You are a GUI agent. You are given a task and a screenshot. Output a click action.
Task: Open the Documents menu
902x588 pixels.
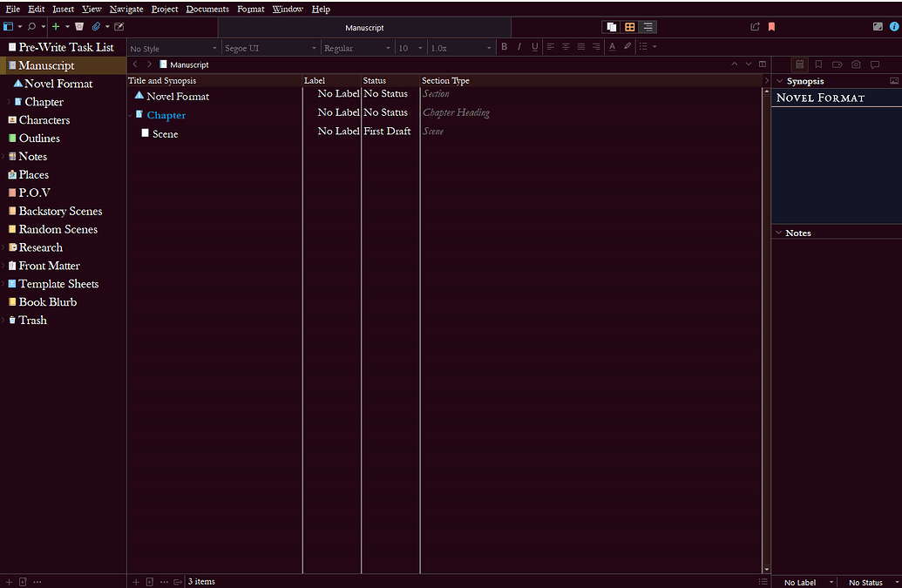(x=207, y=9)
